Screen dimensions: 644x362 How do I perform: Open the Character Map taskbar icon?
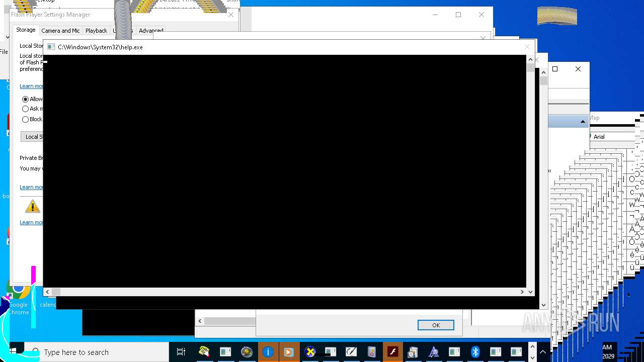(x=434, y=352)
